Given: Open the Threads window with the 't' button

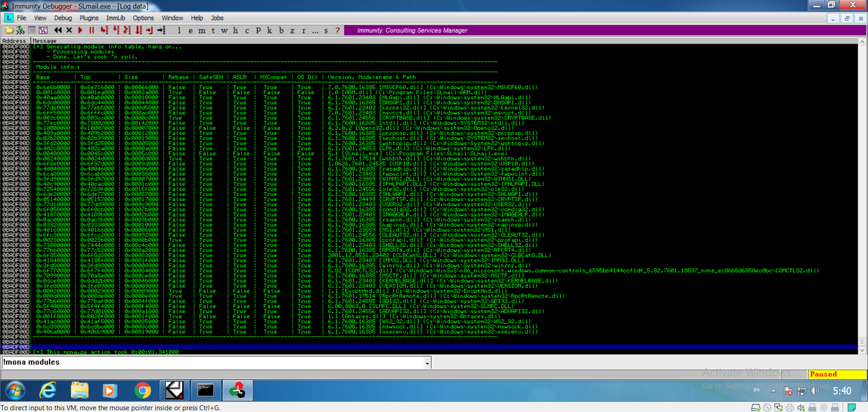Looking at the screenshot, I should coord(213,30).
